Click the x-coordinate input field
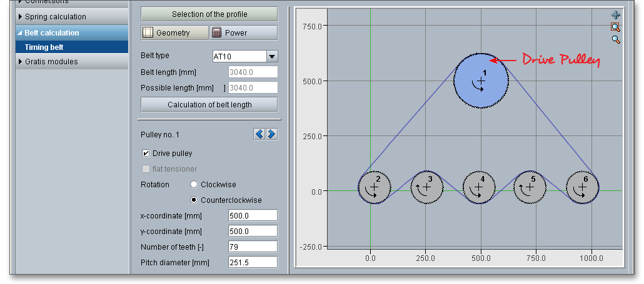 pyautogui.click(x=253, y=216)
